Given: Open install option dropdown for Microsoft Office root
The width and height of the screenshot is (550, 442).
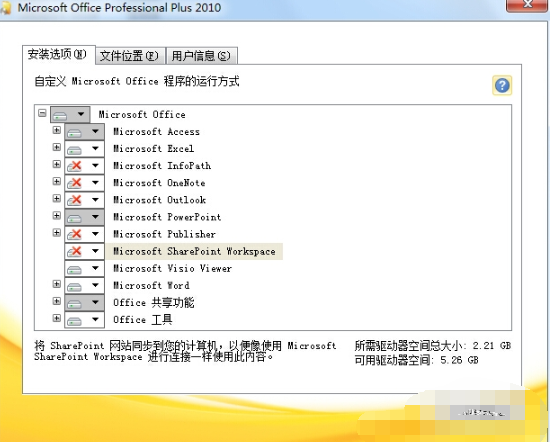Looking at the screenshot, I should coord(81,114).
